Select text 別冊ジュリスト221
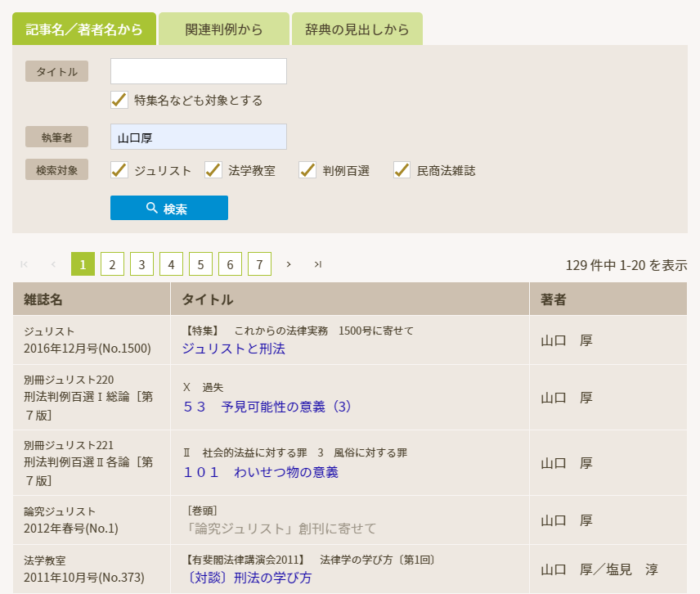Image resolution: width=700 pixels, height=594 pixels. point(69,445)
